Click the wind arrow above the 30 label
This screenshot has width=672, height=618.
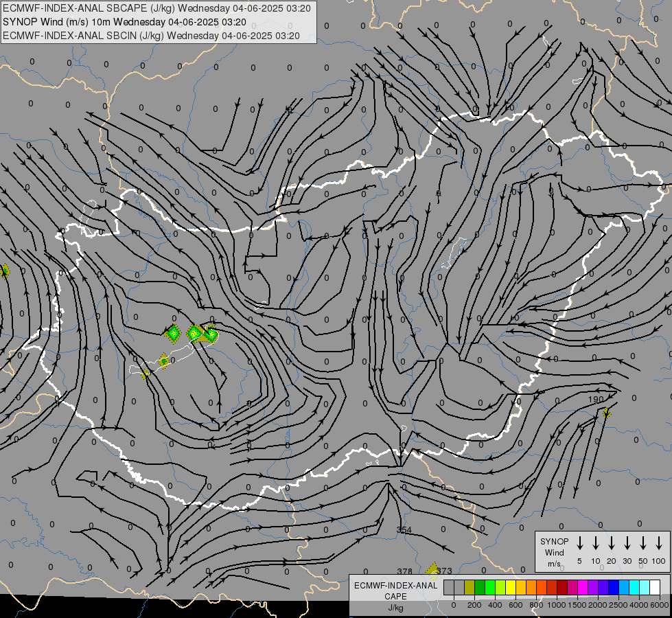point(627,543)
